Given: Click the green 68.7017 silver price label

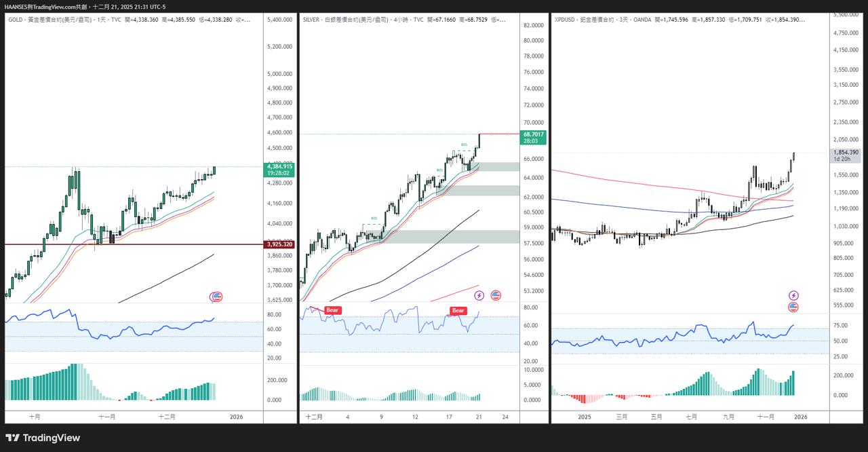Looking at the screenshot, I should click(x=533, y=134).
